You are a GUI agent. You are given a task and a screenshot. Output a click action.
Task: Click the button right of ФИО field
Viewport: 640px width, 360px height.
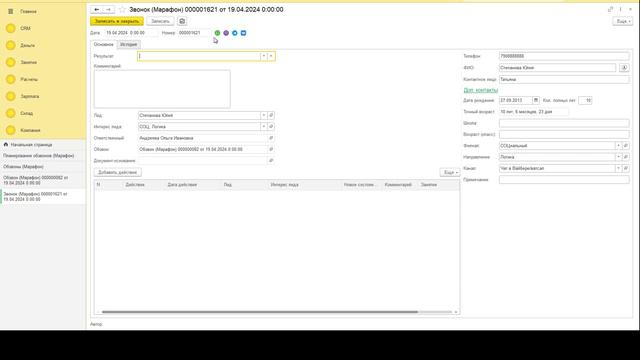pyautogui.click(x=624, y=68)
